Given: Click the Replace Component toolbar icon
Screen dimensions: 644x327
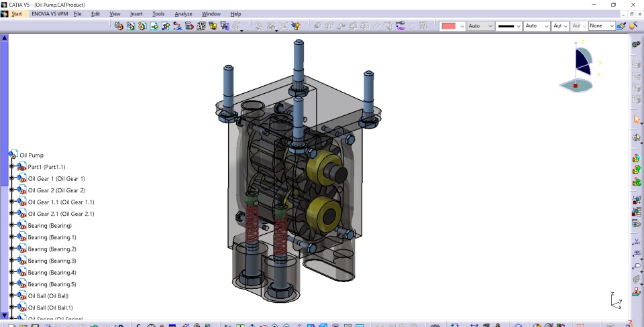Looking at the screenshot, I should 177,26.
